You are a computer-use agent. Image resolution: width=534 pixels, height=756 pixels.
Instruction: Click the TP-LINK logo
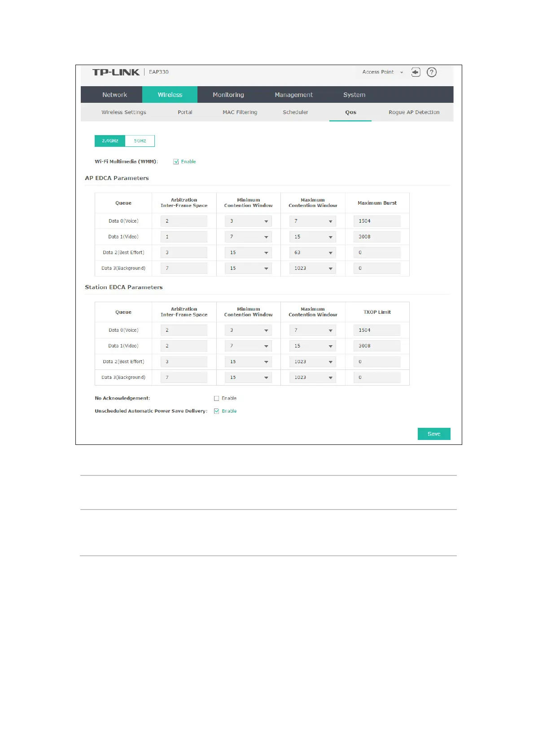(116, 72)
